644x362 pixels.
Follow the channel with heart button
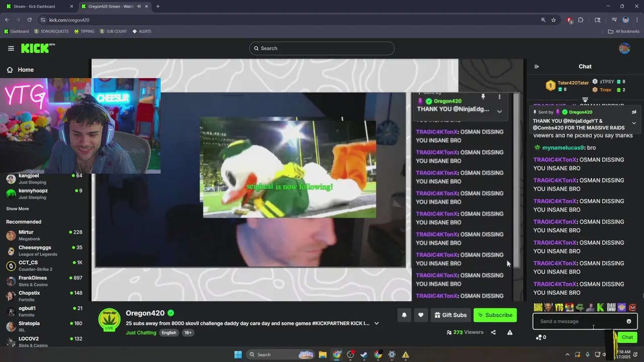click(x=421, y=315)
